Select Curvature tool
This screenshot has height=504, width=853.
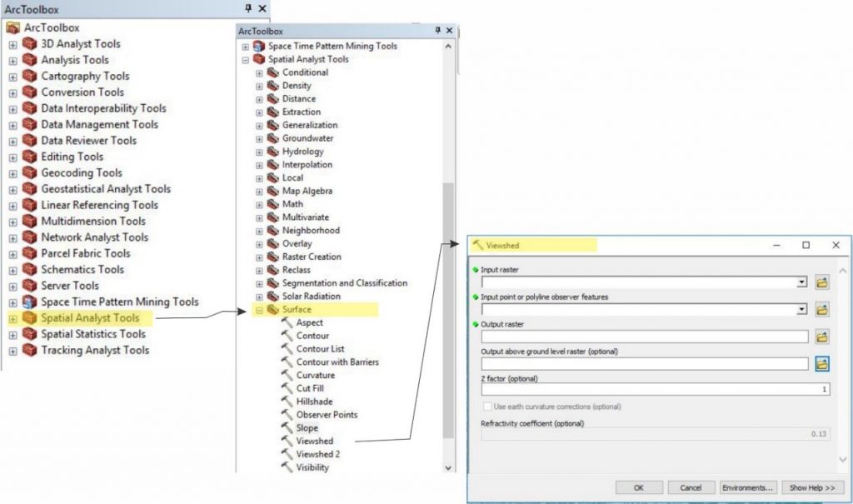pyautogui.click(x=315, y=375)
